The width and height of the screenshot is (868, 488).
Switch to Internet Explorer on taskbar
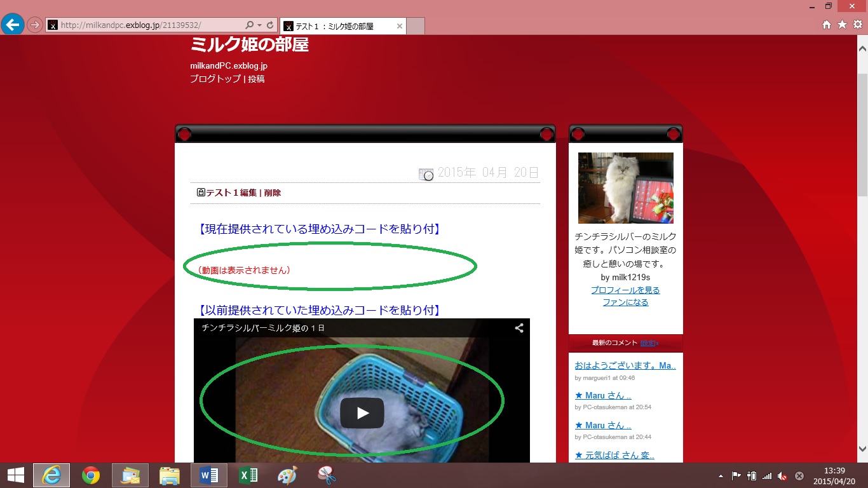pyautogui.click(x=51, y=475)
